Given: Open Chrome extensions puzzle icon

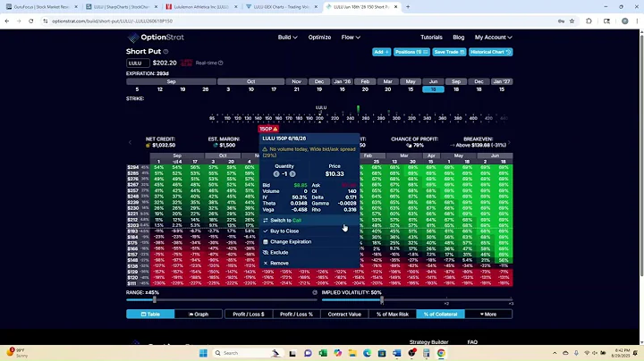Looking at the screenshot, I should 589,21.
